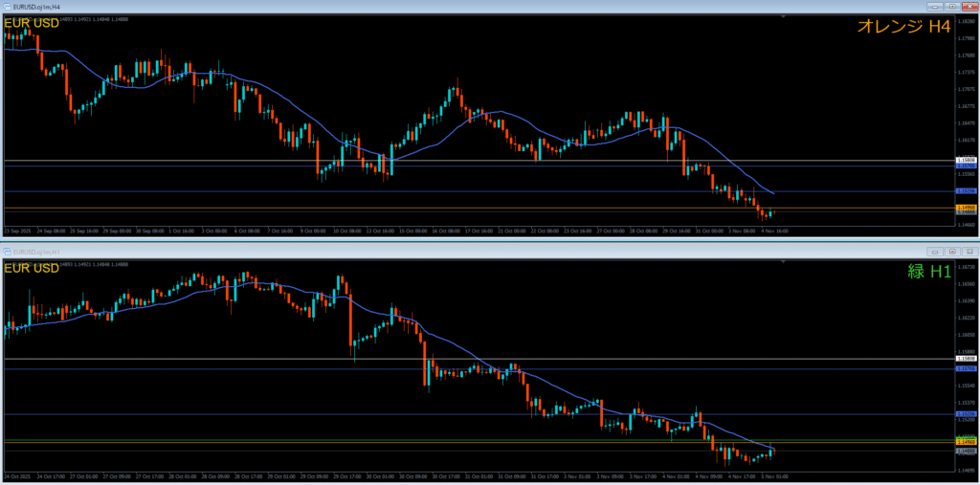This screenshot has width=980, height=485.
Task: Click '24 Oct 2025' on H1 time axis
Action: coord(17,476)
